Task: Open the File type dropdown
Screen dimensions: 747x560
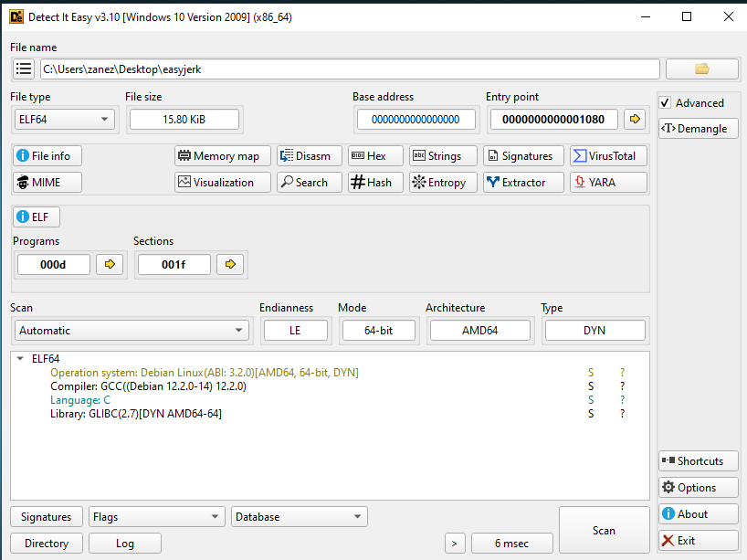Action: pyautogui.click(x=64, y=119)
